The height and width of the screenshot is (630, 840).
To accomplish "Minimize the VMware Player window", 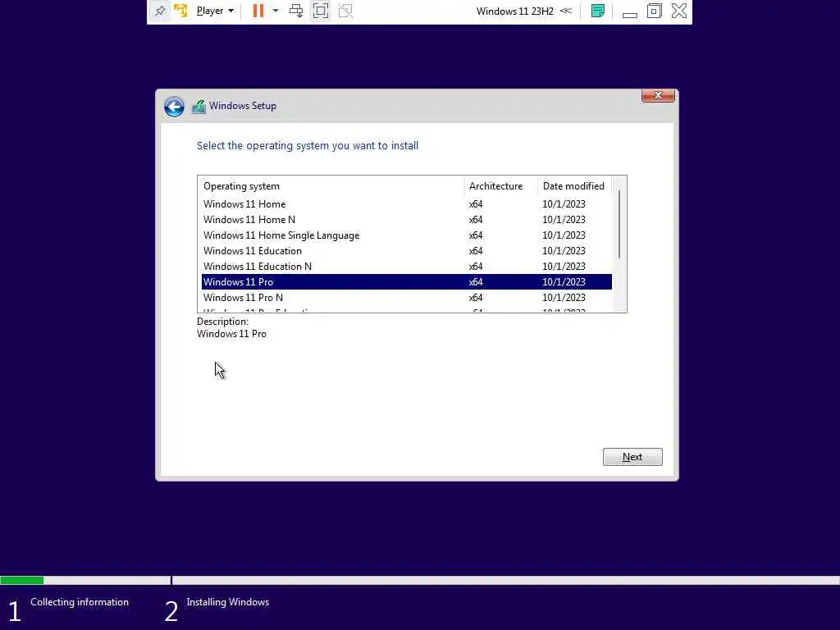I will (x=629, y=15).
